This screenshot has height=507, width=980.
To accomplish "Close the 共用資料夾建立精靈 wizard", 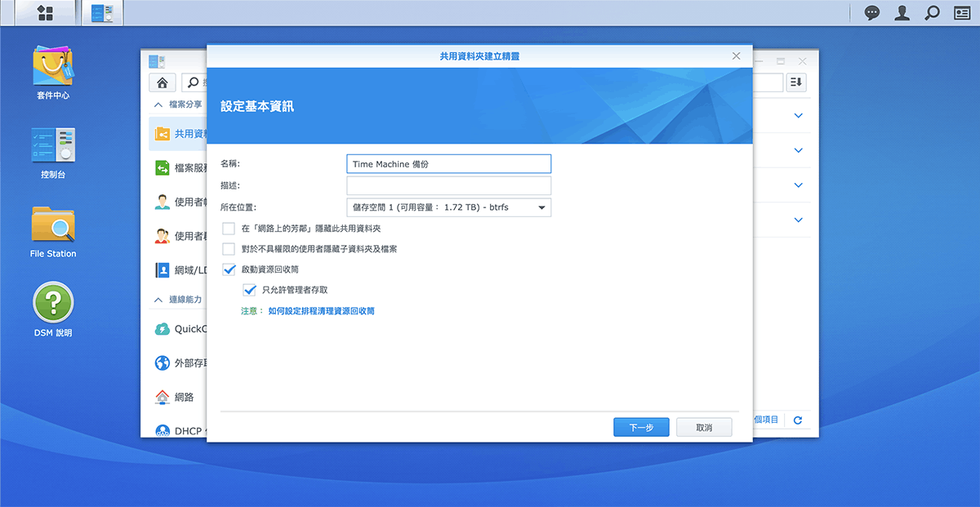I will 737,56.
